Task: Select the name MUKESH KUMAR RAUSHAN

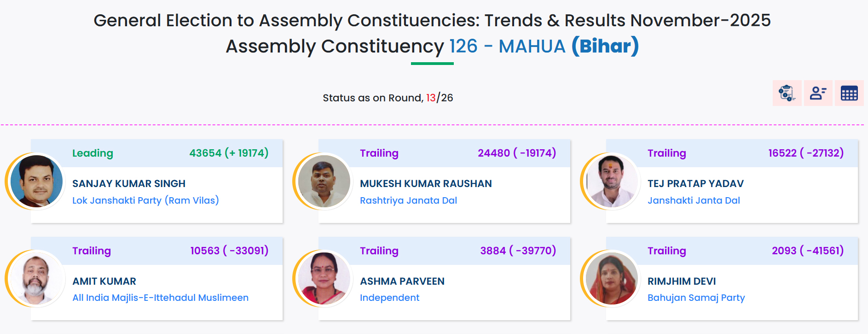Action: tap(426, 183)
